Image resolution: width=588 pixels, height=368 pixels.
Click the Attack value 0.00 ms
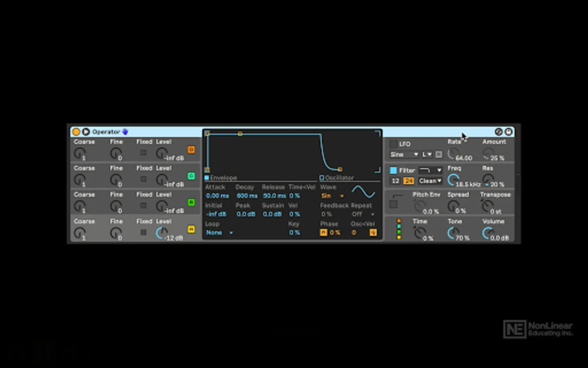point(218,196)
